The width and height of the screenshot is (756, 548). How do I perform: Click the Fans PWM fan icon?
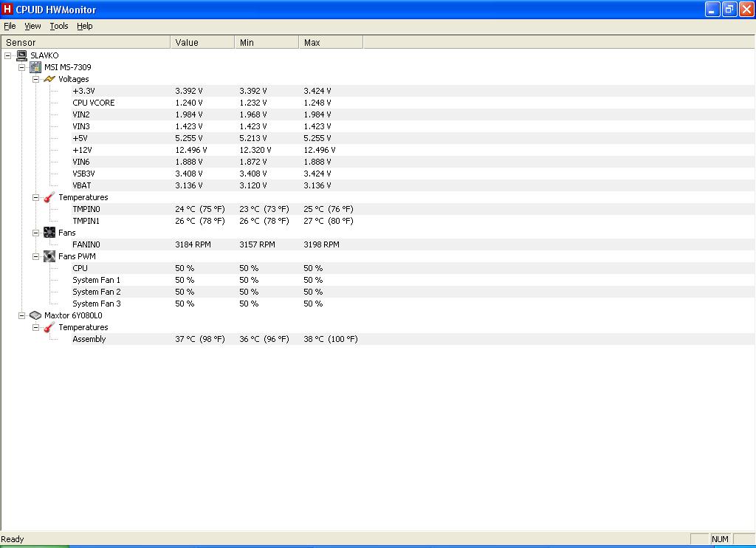tap(49, 256)
